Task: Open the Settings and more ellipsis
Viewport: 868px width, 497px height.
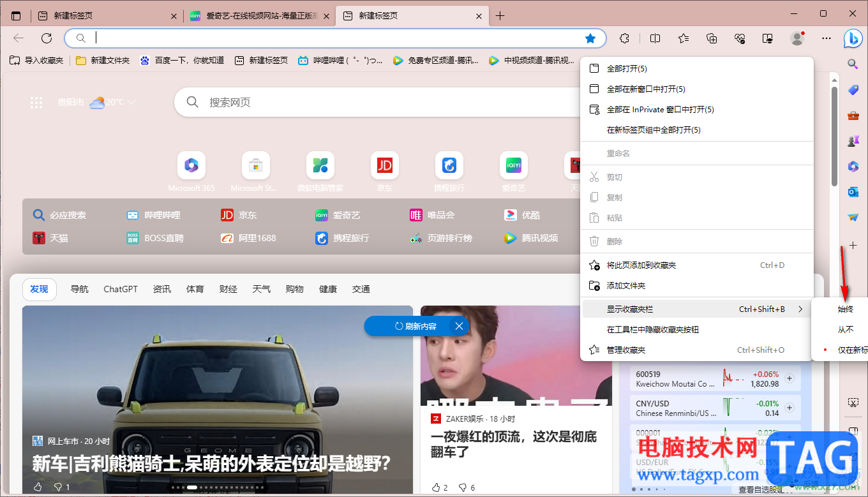Action: tap(827, 38)
